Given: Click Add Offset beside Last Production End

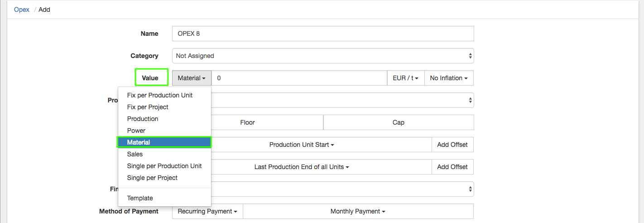Looking at the screenshot, I should 452,167.
